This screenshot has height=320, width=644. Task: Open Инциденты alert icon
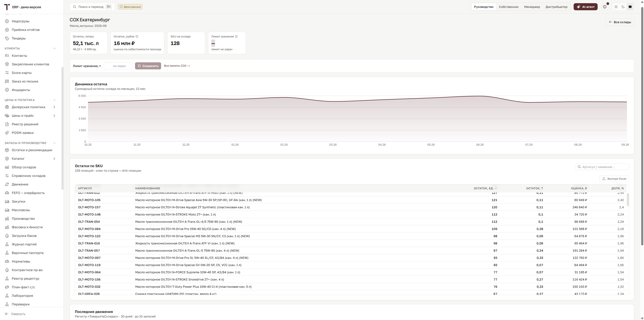tap(7, 90)
